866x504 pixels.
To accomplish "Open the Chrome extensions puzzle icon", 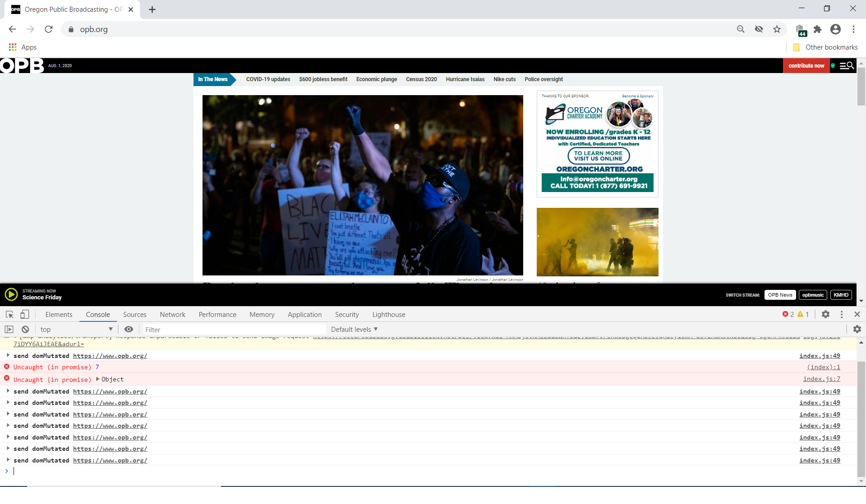I will tap(817, 29).
